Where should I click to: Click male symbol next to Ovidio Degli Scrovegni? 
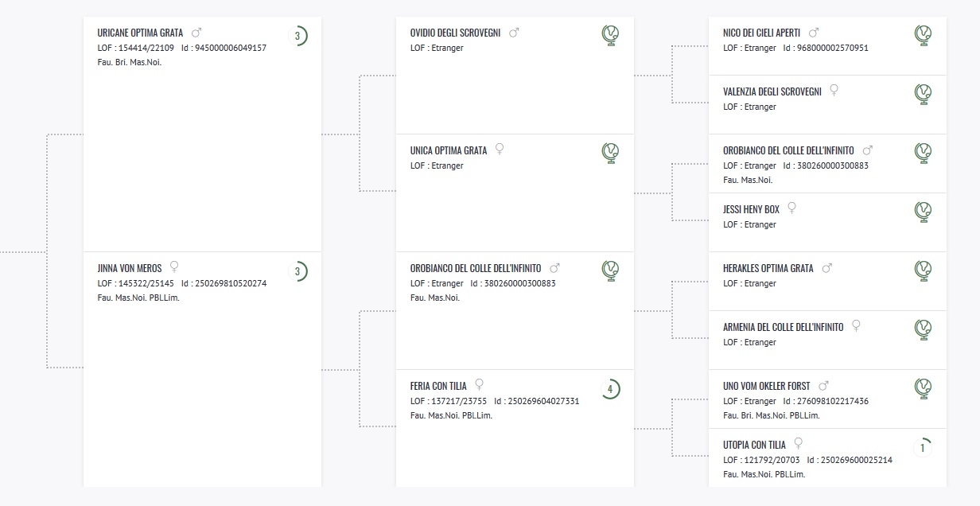514,33
